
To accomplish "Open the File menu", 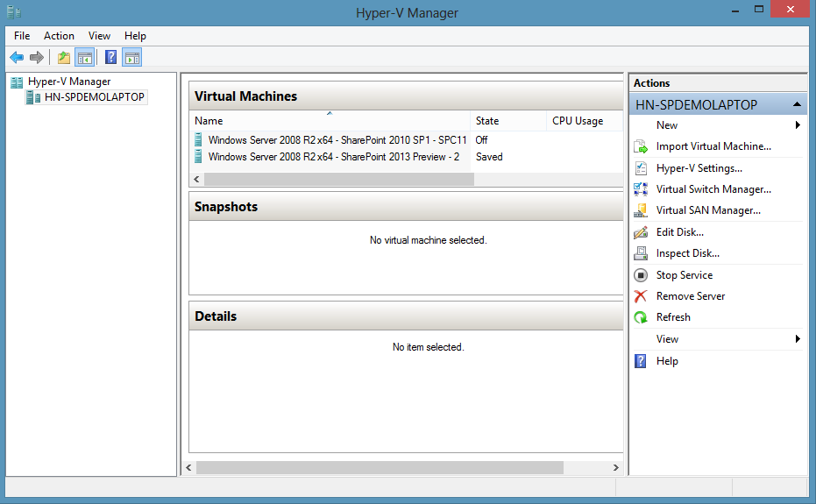I will 22,36.
